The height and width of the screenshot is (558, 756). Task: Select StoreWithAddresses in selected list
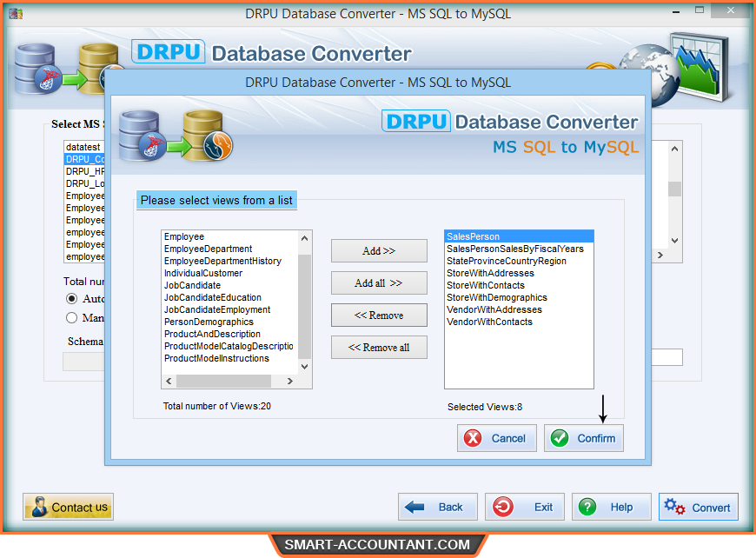[x=519, y=273]
